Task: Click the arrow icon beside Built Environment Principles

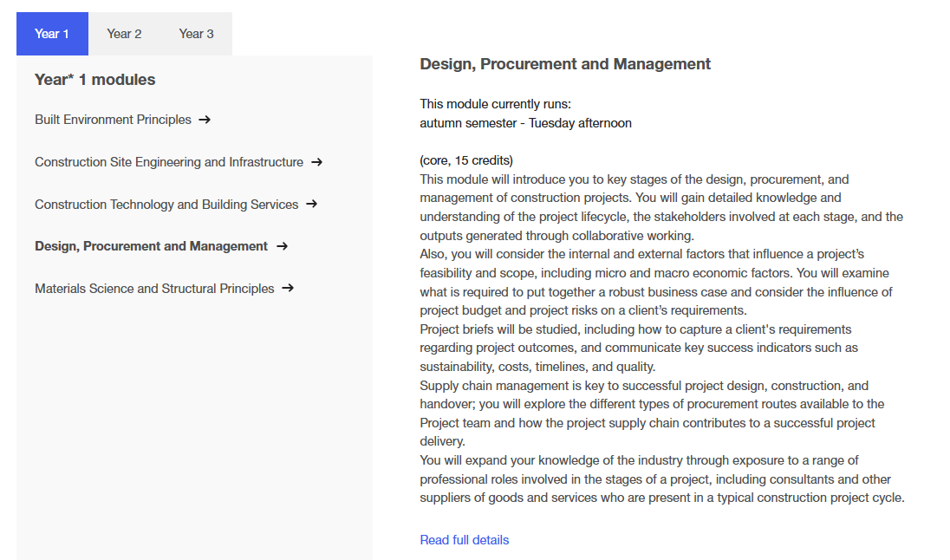Action: point(205,120)
